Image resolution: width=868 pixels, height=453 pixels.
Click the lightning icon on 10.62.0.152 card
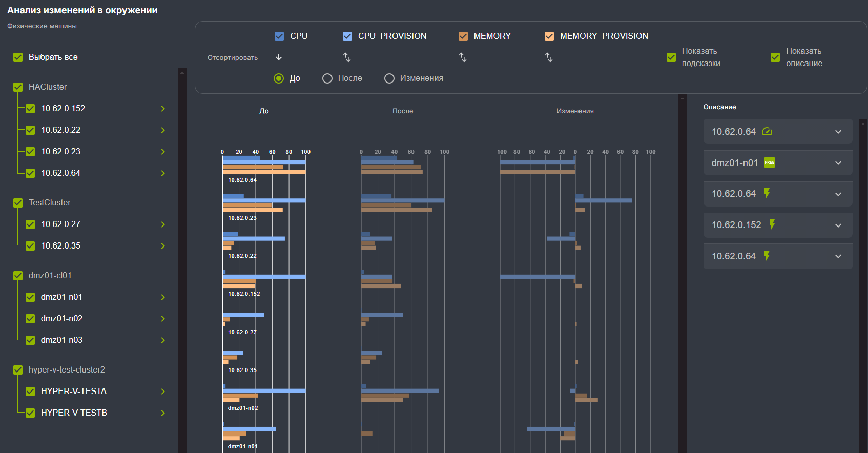click(772, 224)
